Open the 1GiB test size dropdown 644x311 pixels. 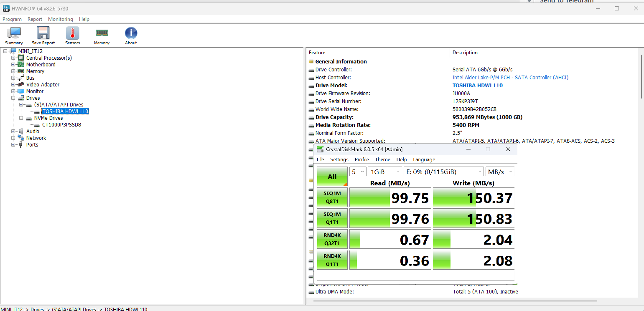click(385, 172)
